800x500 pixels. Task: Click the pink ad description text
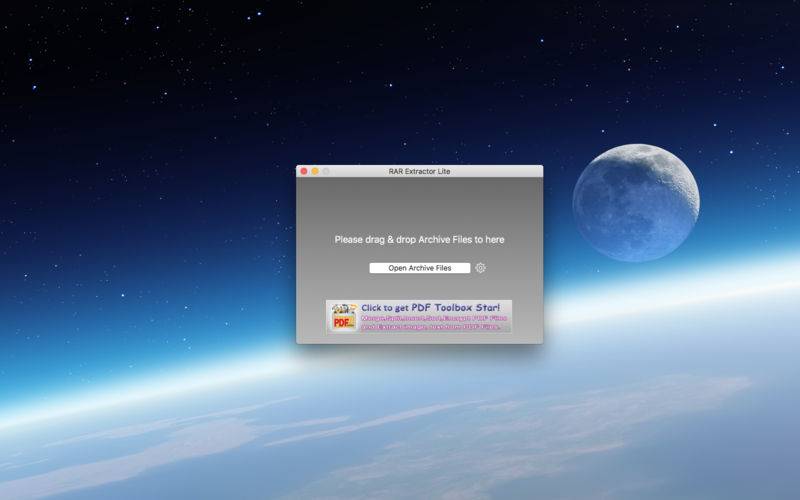click(x=434, y=322)
